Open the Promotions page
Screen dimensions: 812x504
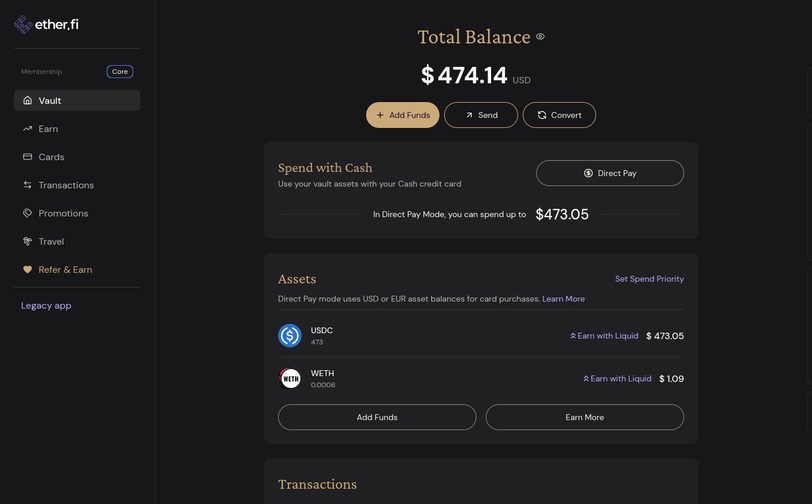pyautogui.click(x=77, y=213)
